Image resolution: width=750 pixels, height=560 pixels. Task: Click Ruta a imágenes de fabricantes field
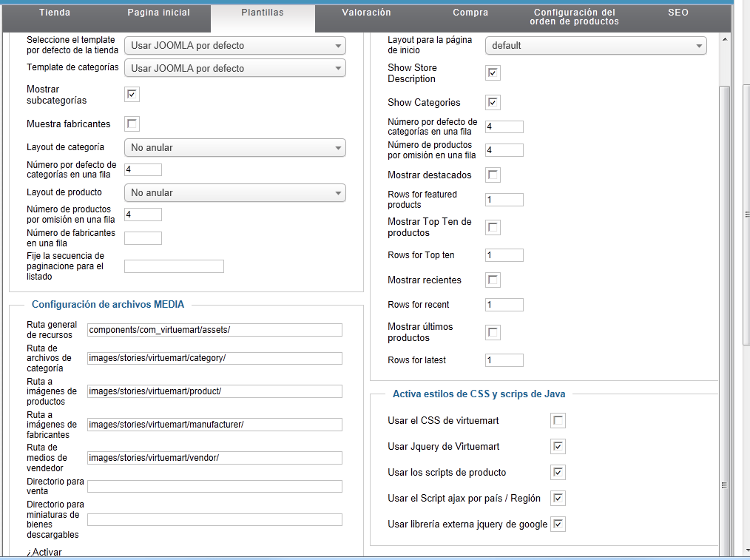pyautogui.click(x=214, y=425)
